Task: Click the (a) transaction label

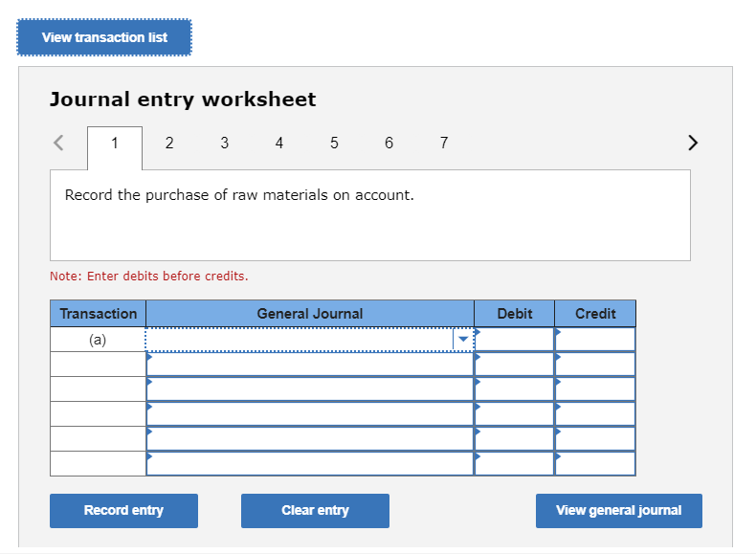Action: [x=98, y=340]
